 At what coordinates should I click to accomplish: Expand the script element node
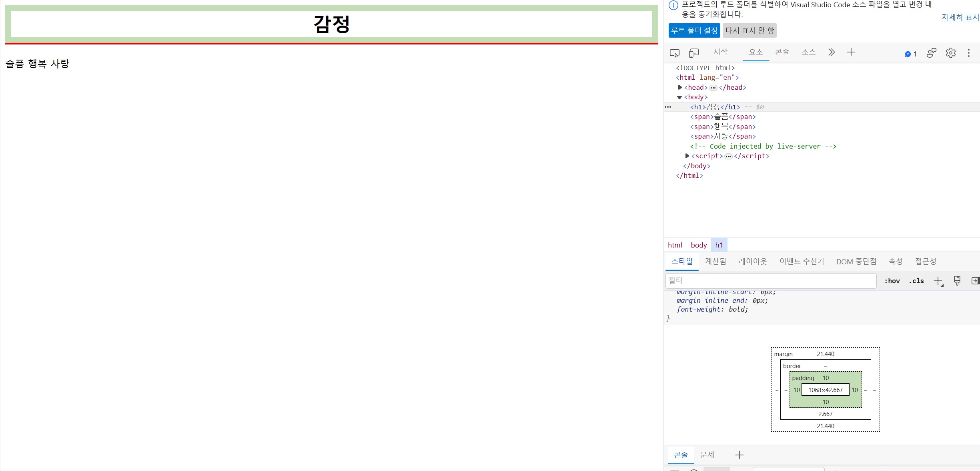click(x=687, y=156)
